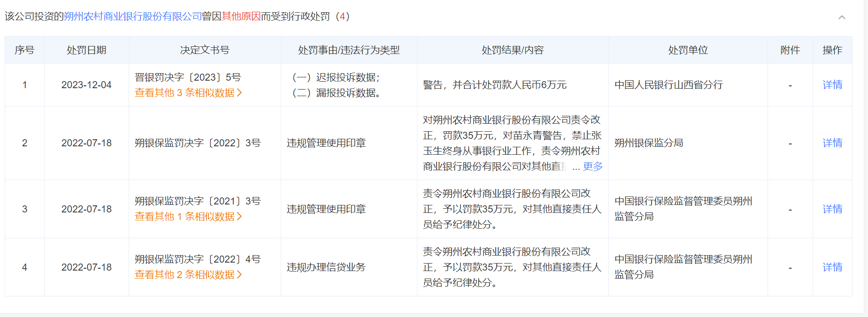Open 朔州农村商业银行股份有限公司 company link
The height and width of the screenshot is (317, 868).
tap(133, 16)
